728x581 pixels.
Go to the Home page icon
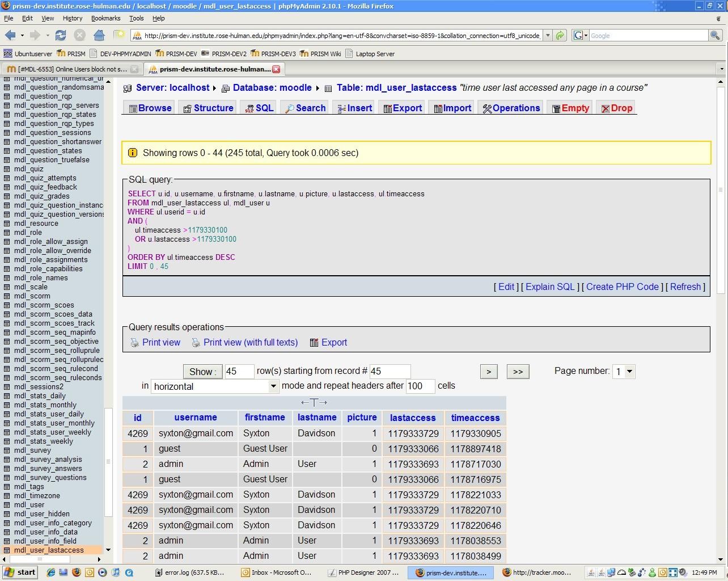99,35
